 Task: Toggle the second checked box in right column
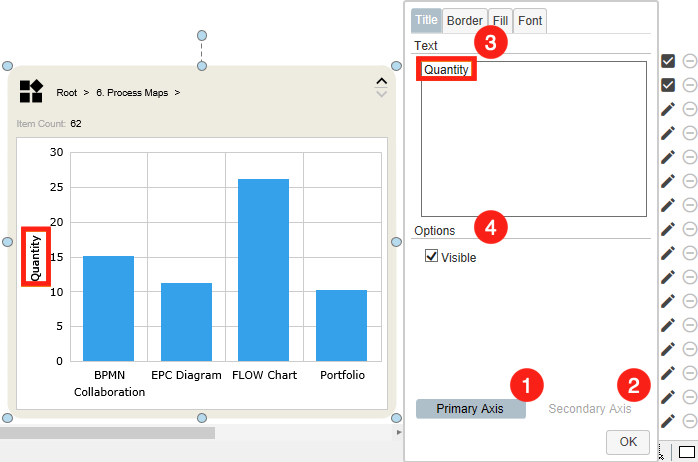668,85
